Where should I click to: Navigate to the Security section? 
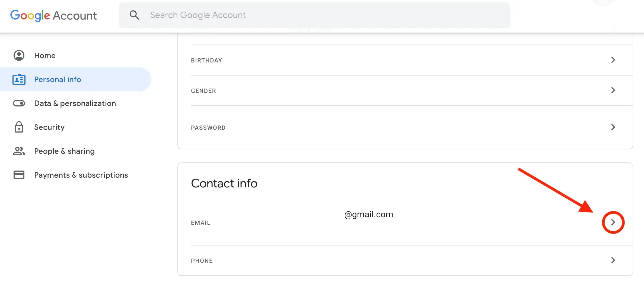click(49, 127)
